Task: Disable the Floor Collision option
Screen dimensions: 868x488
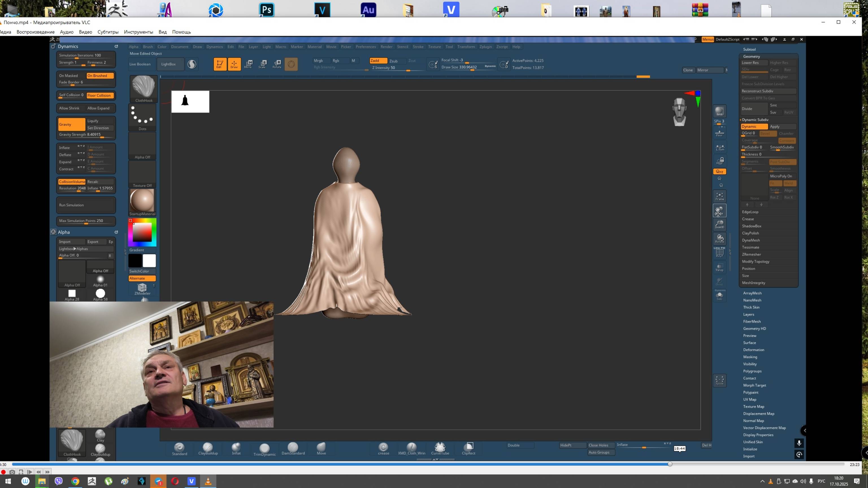Action: click(x=100, y=95)
